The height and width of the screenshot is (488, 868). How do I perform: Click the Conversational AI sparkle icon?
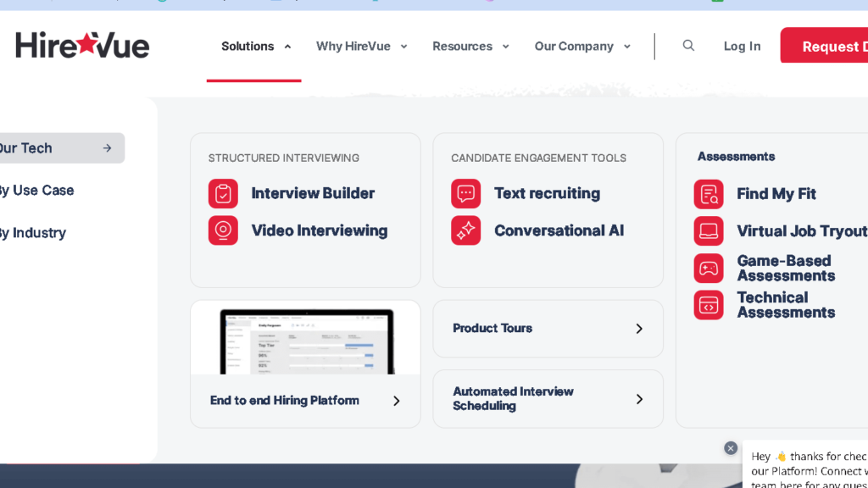[x=465, y=230]
